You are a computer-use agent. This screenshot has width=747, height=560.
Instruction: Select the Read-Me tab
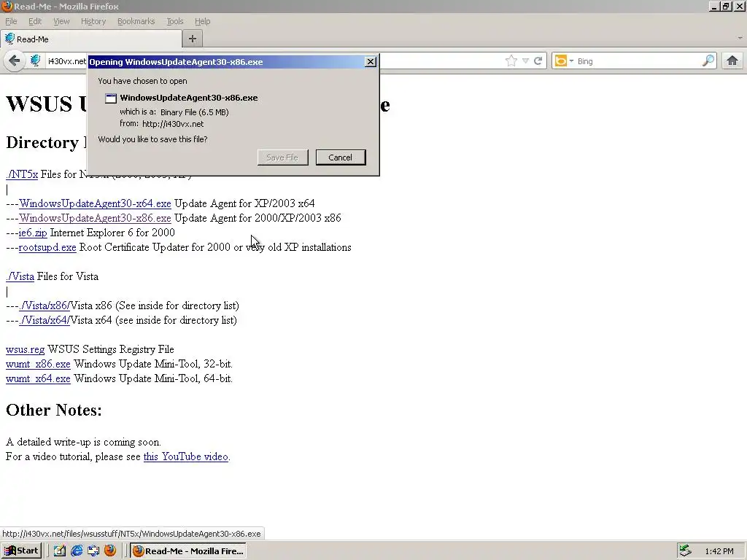(x=91, y=39)
